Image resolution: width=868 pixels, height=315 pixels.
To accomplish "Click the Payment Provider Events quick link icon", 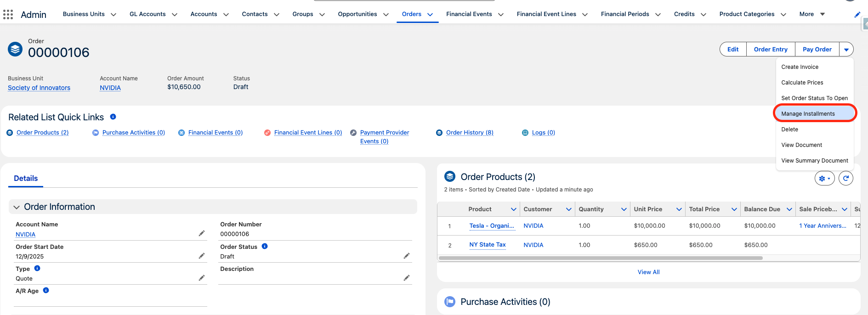I will (353, 133).
